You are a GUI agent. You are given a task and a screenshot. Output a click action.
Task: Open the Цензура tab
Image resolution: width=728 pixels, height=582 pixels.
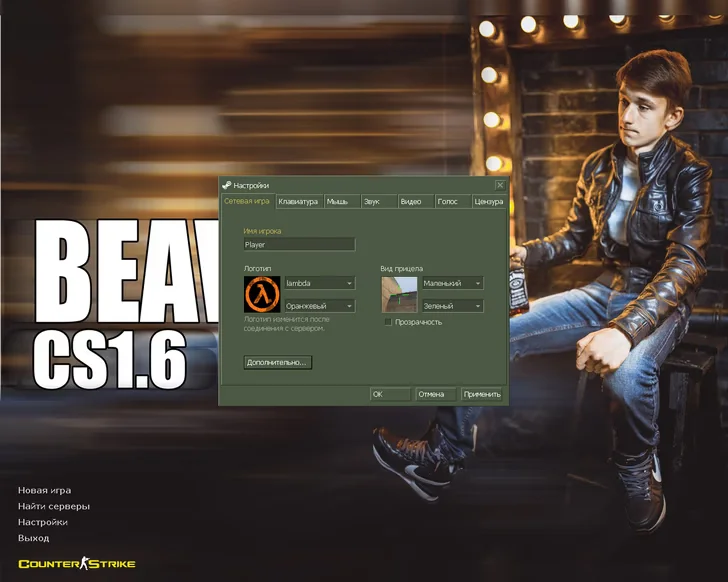pos(489,201)
